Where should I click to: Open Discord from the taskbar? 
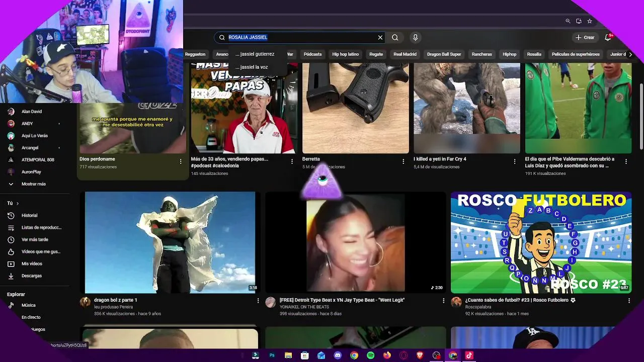coord(338,355)
